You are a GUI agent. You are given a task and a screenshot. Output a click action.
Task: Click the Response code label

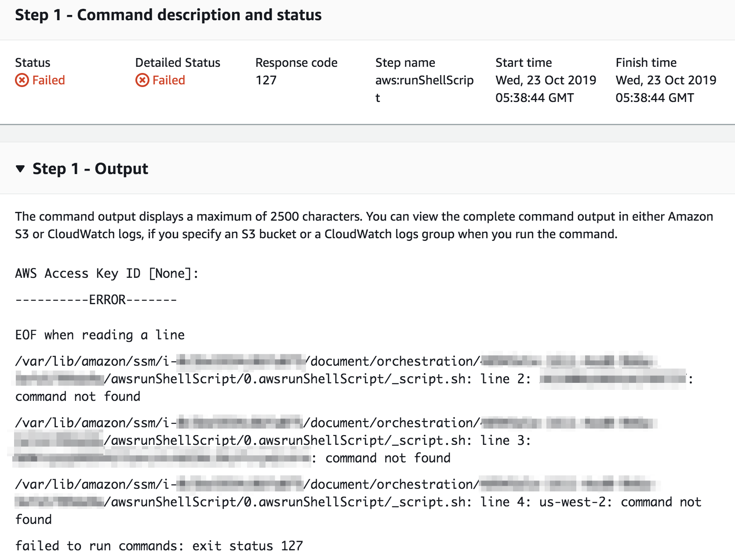296,62
